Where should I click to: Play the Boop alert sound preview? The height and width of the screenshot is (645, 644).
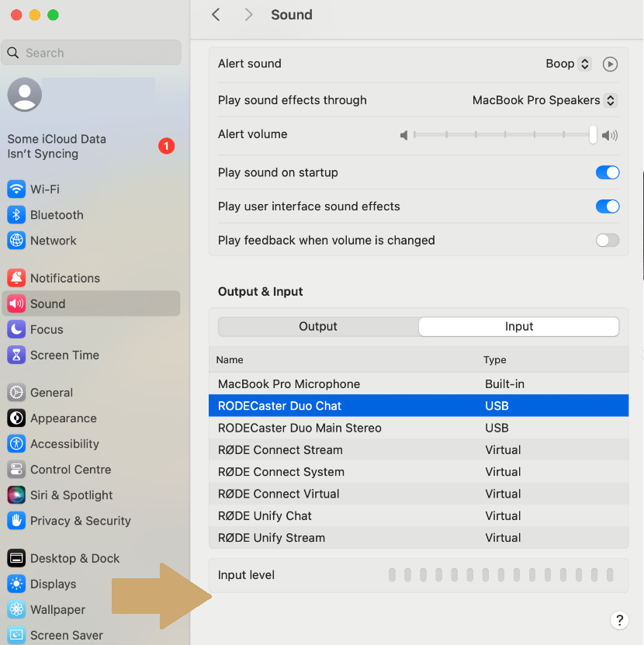click(x=610, y=64)
